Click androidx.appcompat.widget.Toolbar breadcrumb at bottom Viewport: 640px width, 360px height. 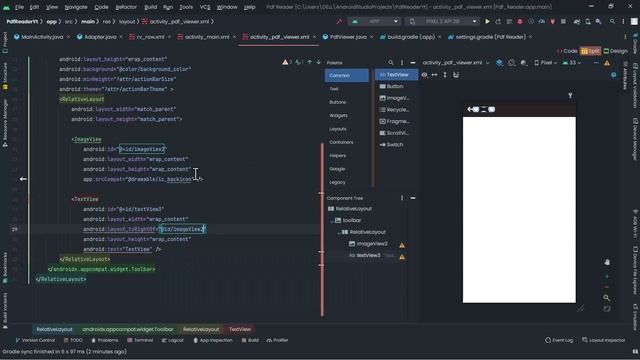(x=128, y=329)
